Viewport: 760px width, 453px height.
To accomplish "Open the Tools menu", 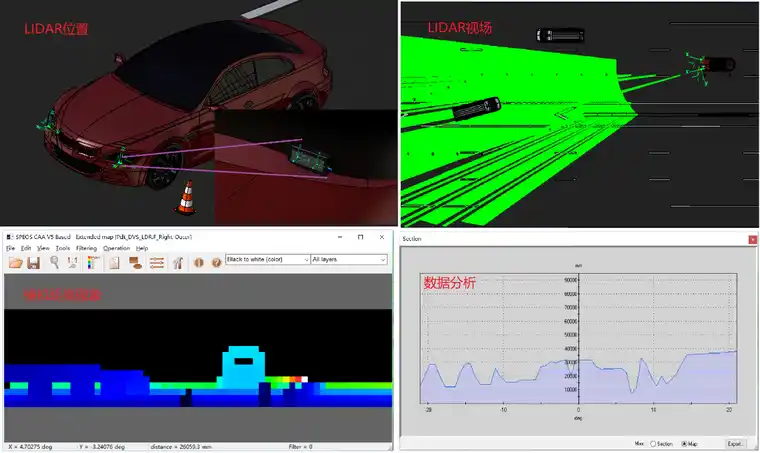I will [x=62, y=248].
